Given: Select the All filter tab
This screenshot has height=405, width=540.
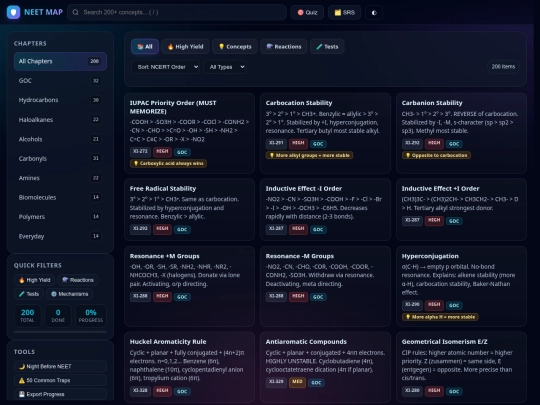Looking at the screenshot, I should (x=145, y=46).
